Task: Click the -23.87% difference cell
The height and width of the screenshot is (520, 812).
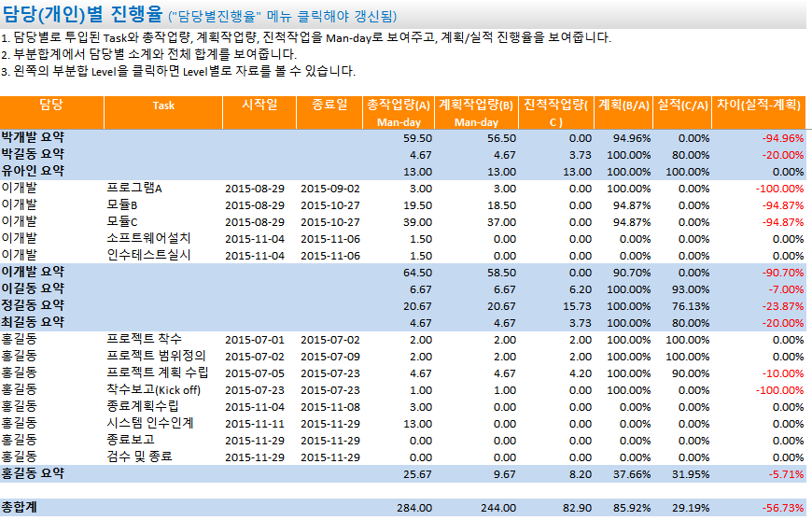Action: pyautogui.click(x=783, y=306)
